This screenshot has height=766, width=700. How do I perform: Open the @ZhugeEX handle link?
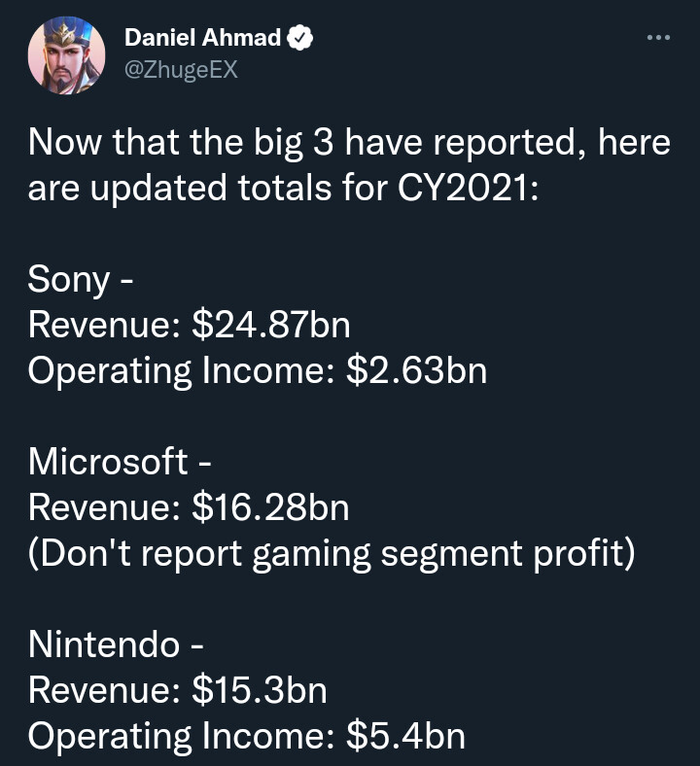[x=181, y=70]
